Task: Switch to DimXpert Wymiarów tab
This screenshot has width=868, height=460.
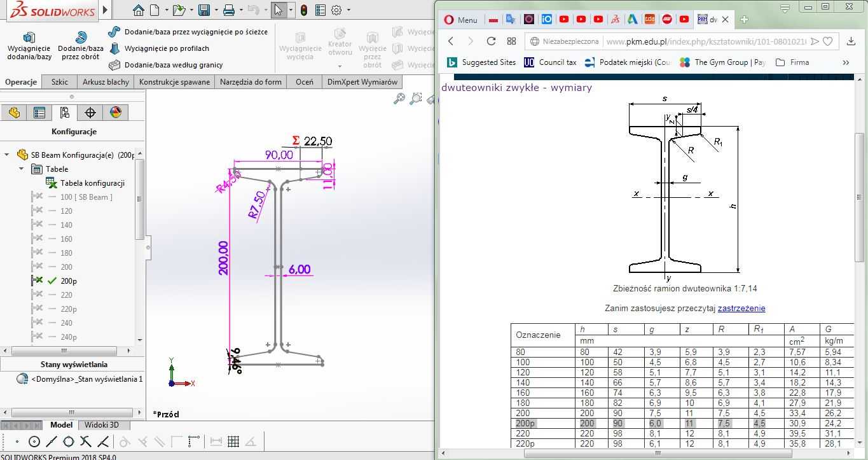Action: pyautogui.click(x=362, y=82)
